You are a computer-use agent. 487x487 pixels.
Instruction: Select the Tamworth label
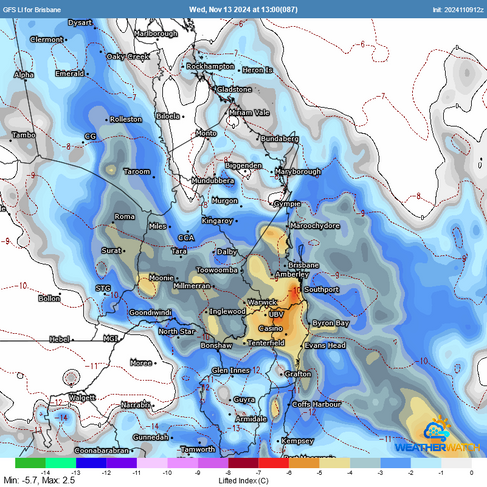(x=198, y=449)
